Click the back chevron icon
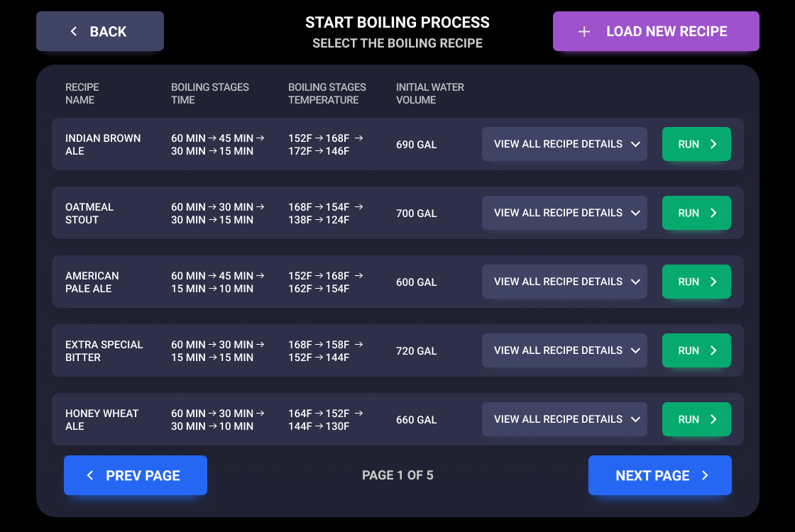This screenshot has width=795, height=532. click(74, 31)
